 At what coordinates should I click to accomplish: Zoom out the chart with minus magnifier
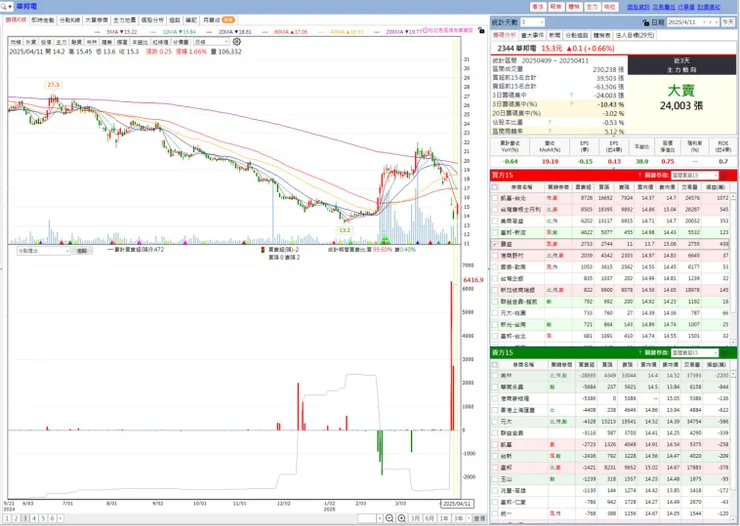point(389,518)
